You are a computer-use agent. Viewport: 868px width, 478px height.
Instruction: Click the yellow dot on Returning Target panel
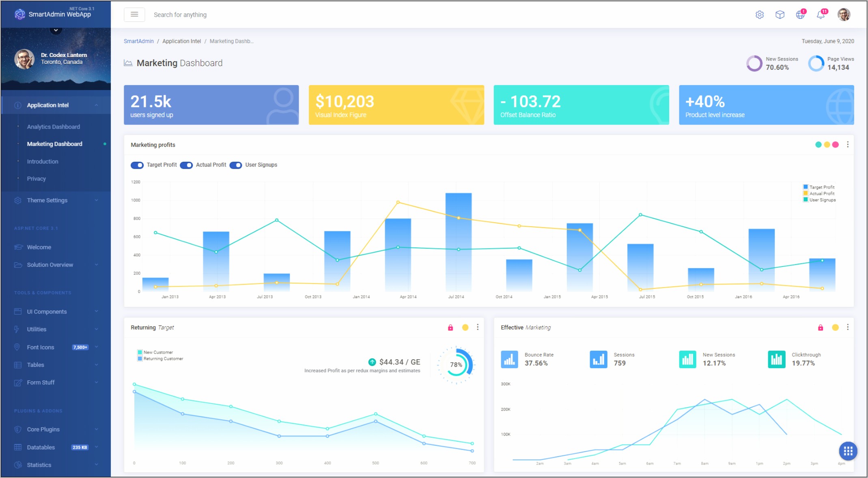pos(465,328)
